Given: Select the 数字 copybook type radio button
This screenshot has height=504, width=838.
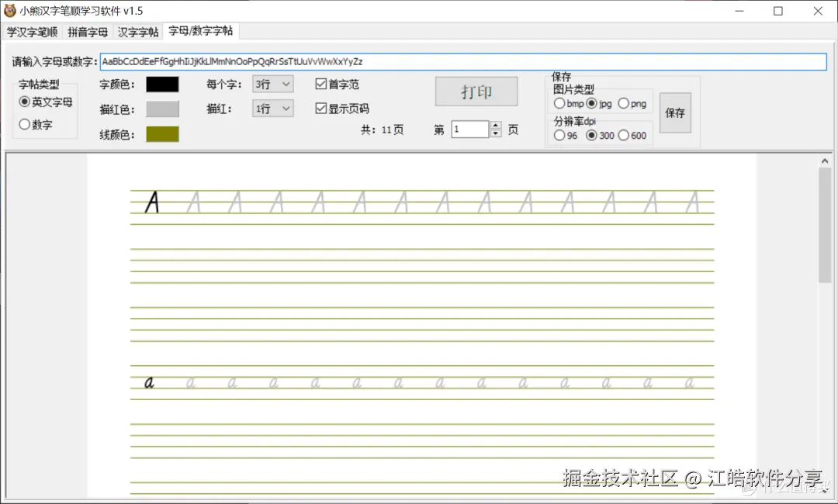Looking at the screenshot, I should (x=26, y=123).
